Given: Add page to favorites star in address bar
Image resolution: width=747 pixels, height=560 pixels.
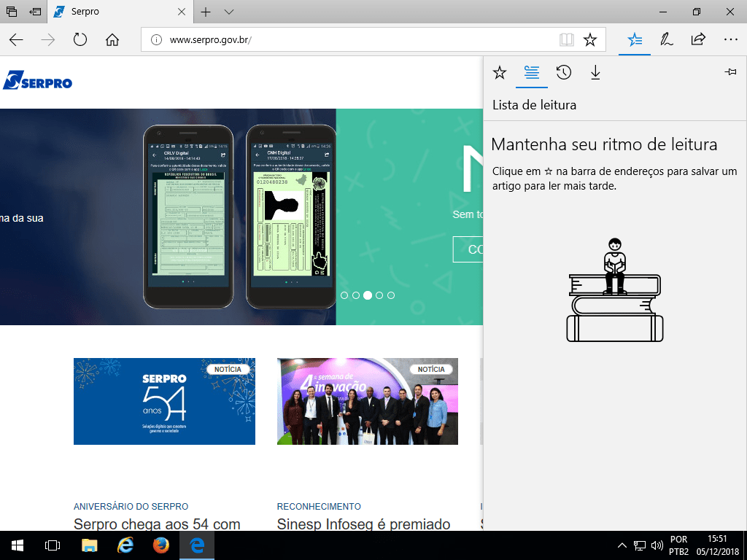Looking at the screenshot, I should [590, 40].
